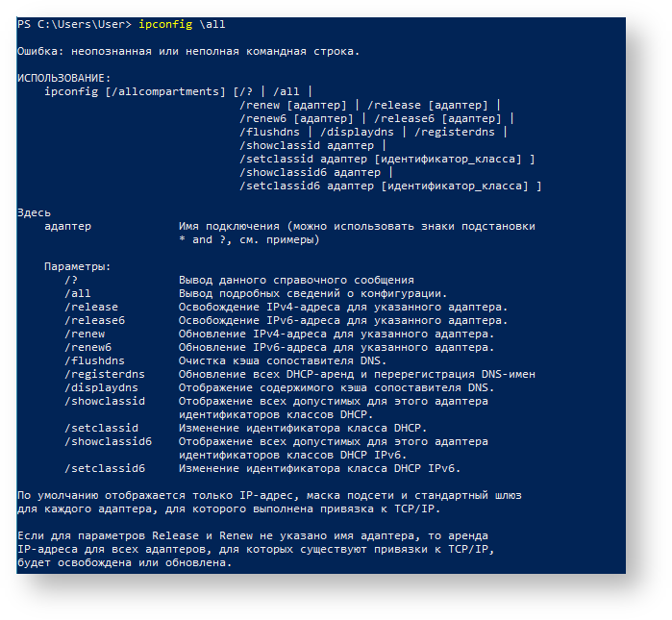Click the Здесь heading
672x620 pixels.
[35, 212]
